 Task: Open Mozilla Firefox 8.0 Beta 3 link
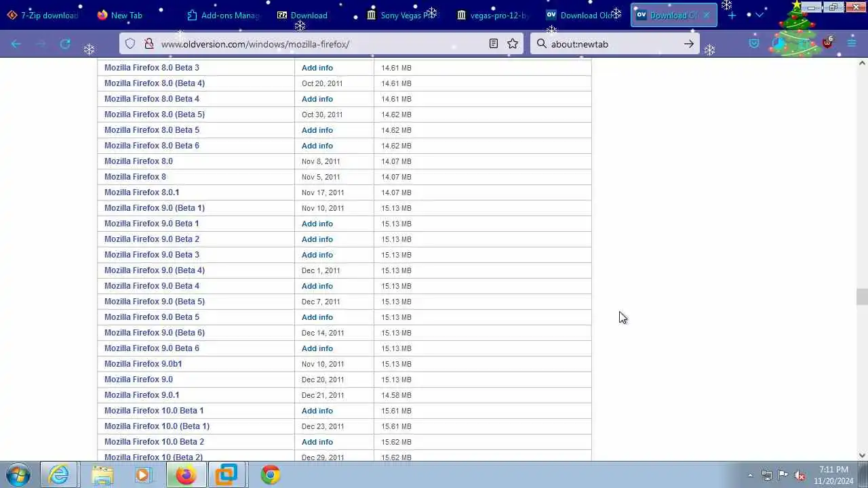(152, 68)
